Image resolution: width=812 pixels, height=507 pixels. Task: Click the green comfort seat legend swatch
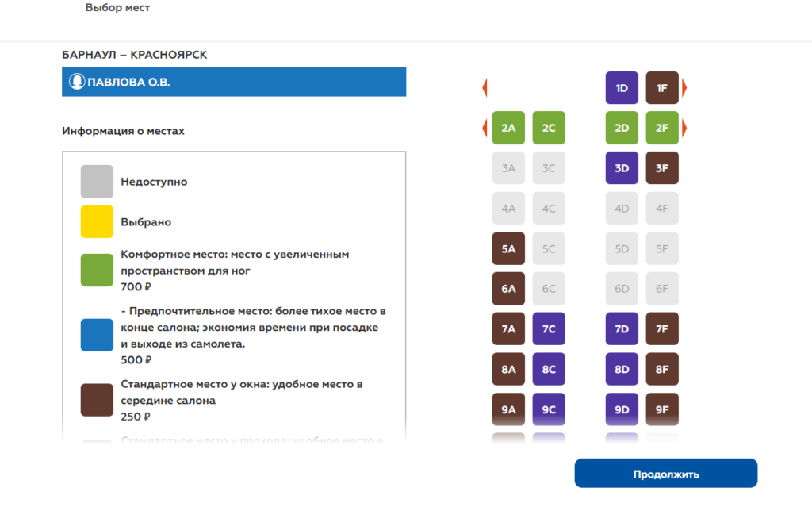[97, 270]
